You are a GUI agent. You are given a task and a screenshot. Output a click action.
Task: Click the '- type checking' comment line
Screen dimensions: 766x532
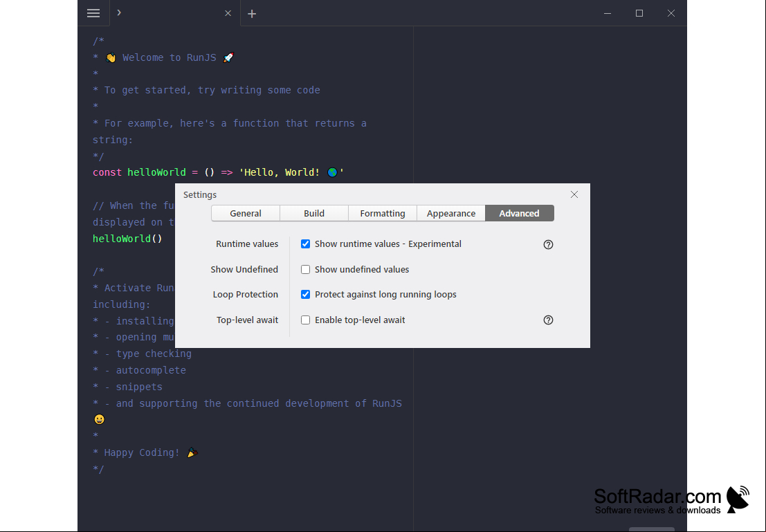[x=142, y=354]
